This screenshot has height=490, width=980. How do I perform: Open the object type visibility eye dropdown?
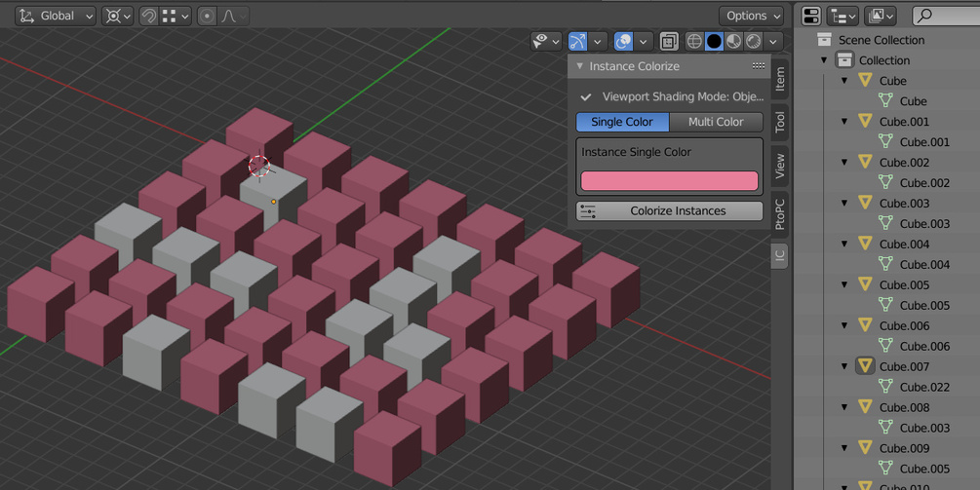pyautogui.click(x=546, y=41)
